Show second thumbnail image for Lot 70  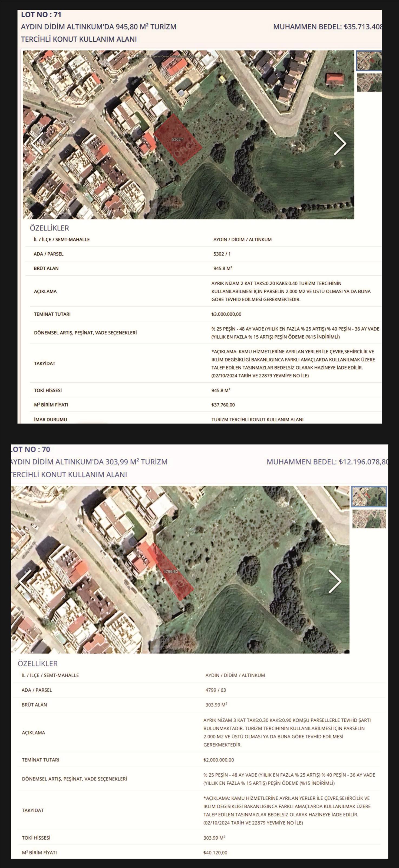tap(369, 519)
